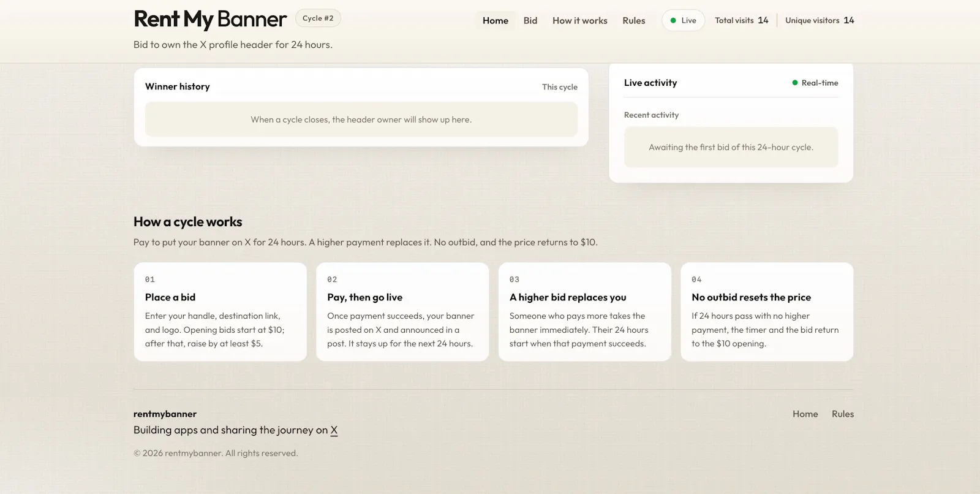Click the Awaiting the first bid message
The image size is (980, 494).
(x=731, y=147)
